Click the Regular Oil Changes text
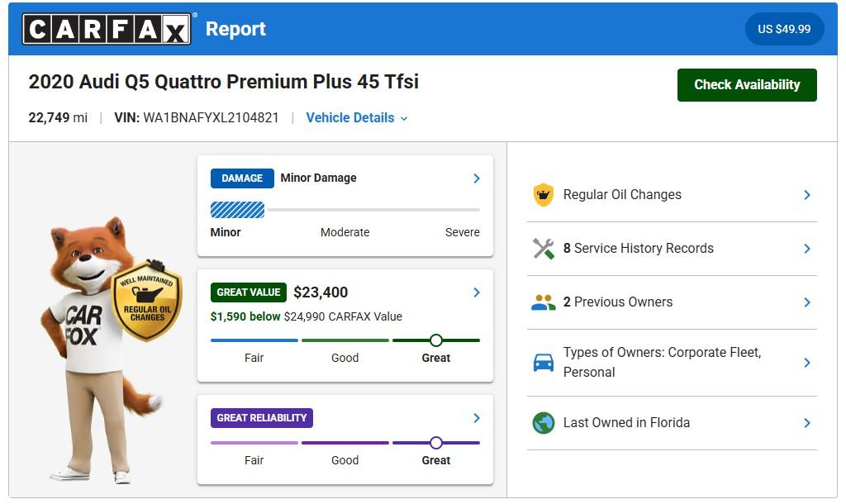Screen dimensions: 846x504 pos(622,195)
